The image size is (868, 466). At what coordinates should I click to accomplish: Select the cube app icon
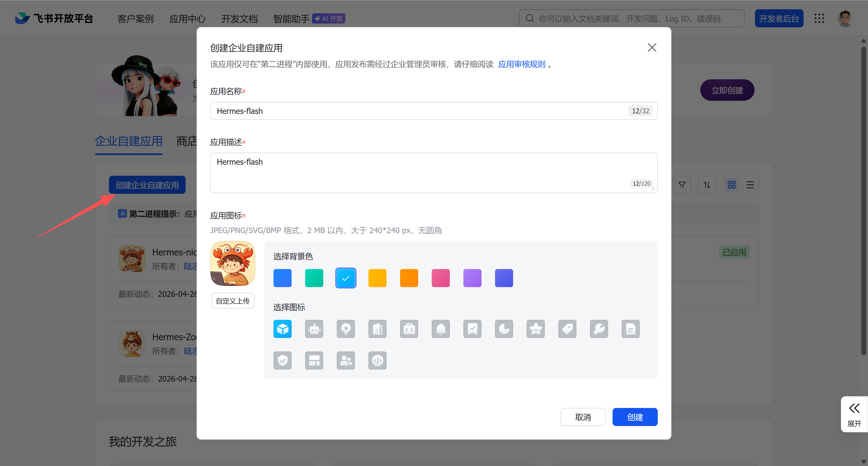282,329
